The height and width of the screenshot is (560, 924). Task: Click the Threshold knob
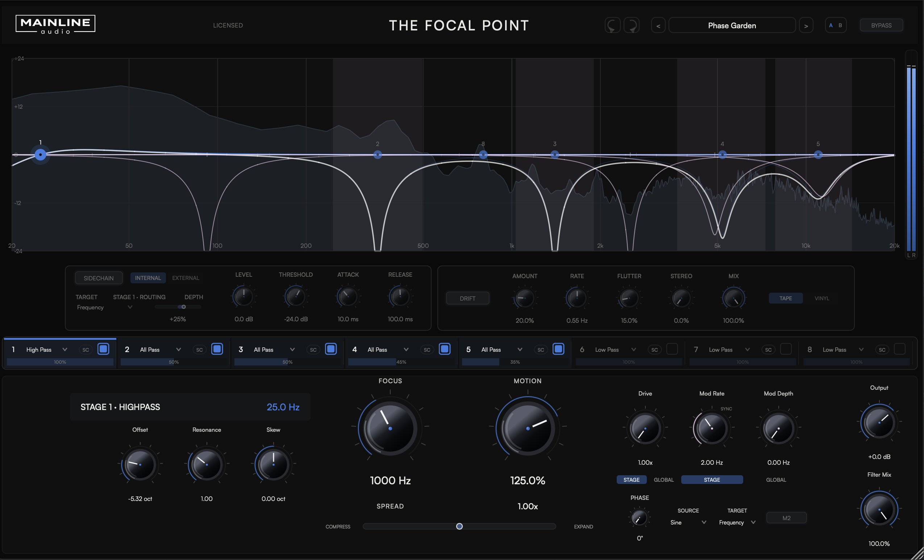296,297
